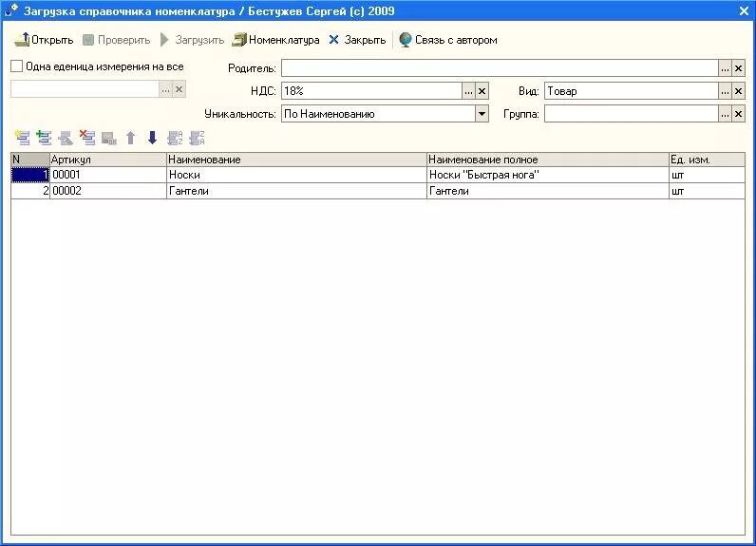Delete row icon with red cross
756x546 pixels.
pos(87,139)
